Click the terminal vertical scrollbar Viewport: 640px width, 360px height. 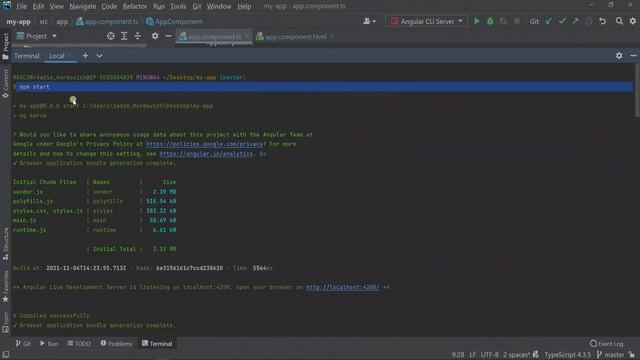point(637,90)
